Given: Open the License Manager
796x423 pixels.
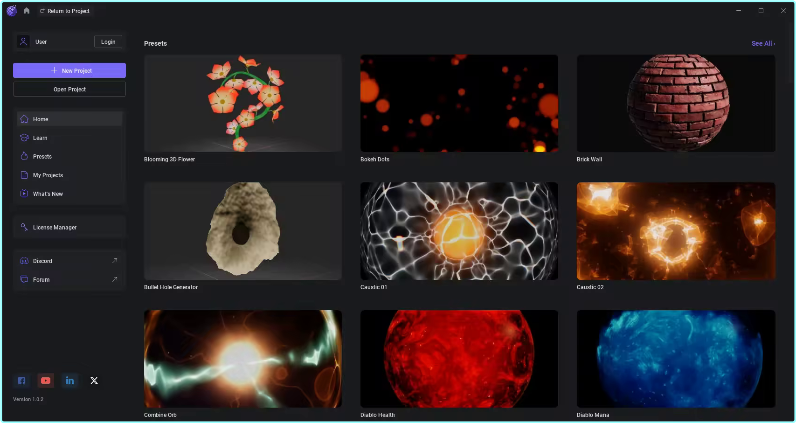Looking at the screenshot, I should point(70,227).
